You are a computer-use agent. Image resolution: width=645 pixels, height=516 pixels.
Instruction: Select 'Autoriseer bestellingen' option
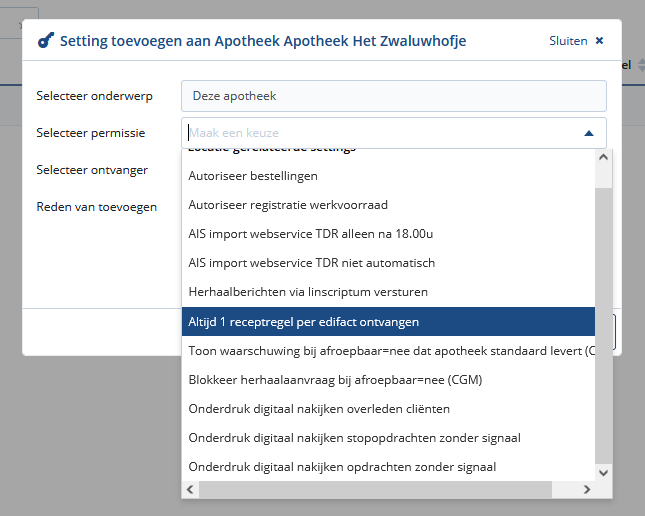253,176
